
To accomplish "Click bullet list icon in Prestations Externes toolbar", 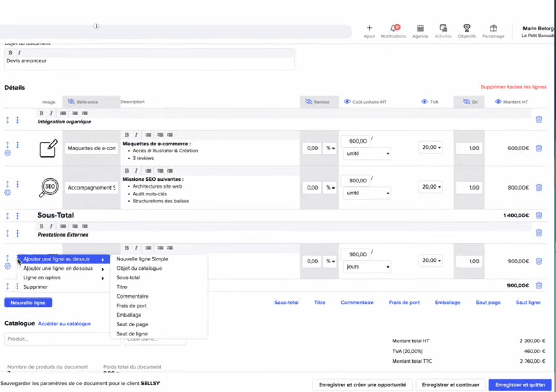I will pos(63,226).
